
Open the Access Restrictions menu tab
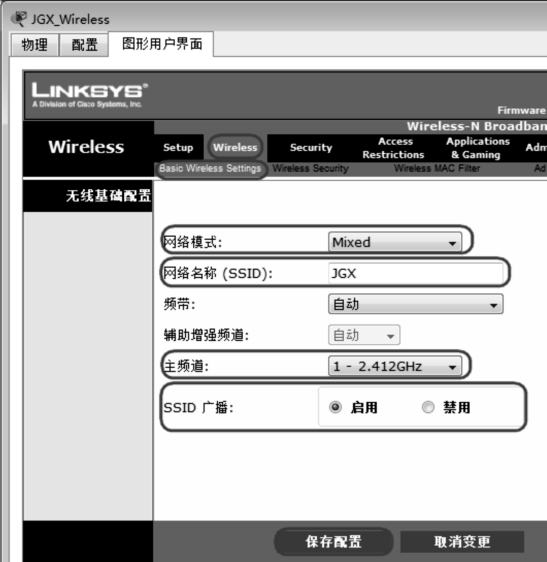click(x=394, y=148)
